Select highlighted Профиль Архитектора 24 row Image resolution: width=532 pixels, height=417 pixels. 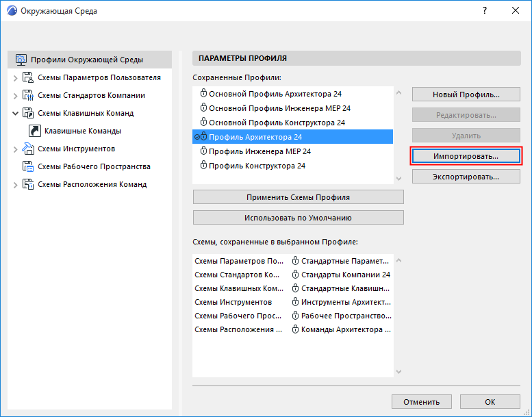tap(293, 137)
